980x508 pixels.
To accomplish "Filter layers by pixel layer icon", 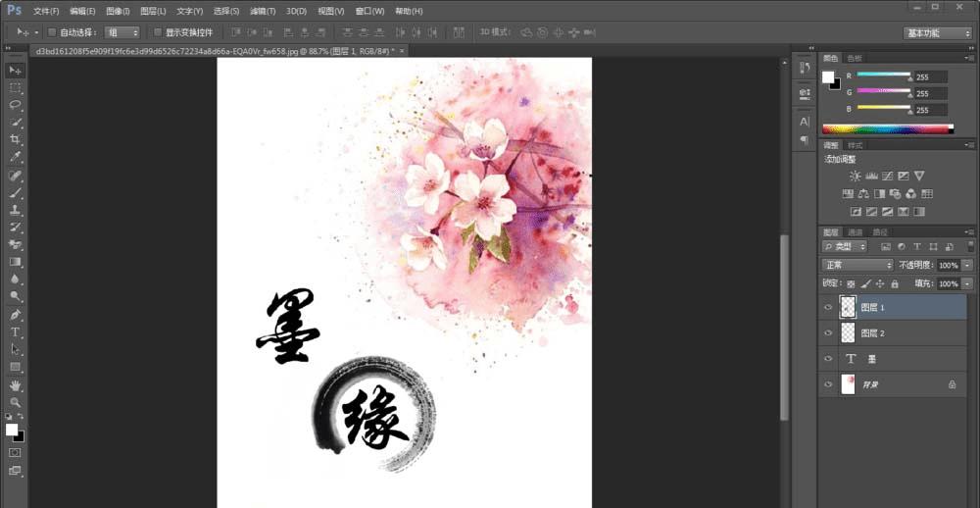I will pyautogui.click(x=886, y=247).
